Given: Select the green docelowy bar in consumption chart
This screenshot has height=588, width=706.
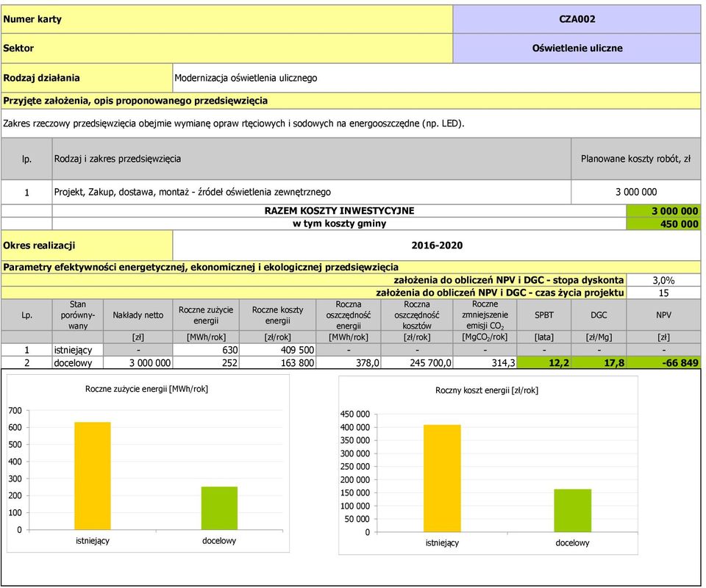Looking at the screenshot, I should [219, 509].
